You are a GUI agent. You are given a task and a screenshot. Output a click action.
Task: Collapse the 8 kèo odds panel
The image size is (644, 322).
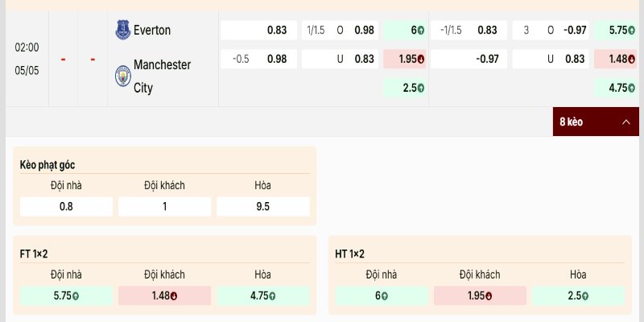(596, 122)
